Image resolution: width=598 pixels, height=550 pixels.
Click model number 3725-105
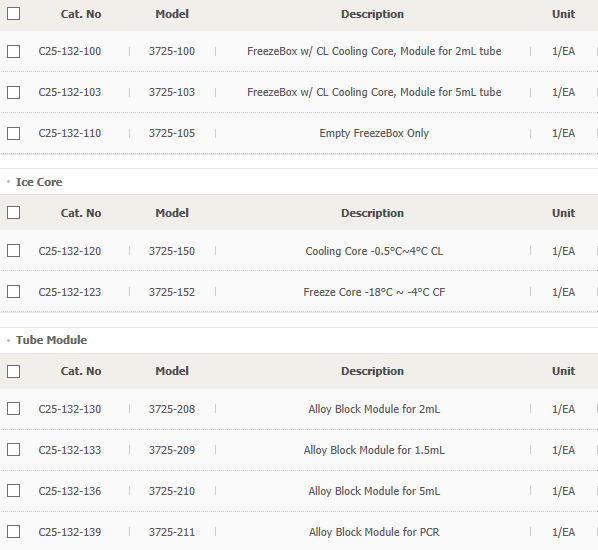tap(172, 133)
